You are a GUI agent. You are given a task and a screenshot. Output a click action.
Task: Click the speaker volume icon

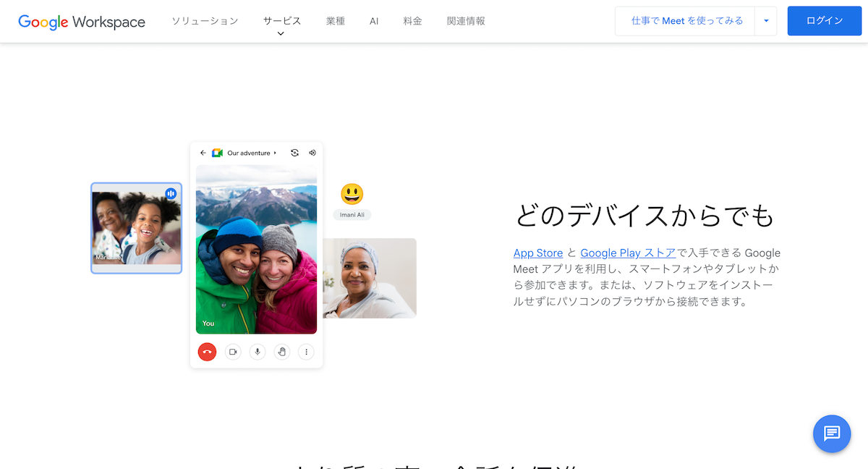coord(312,153)
